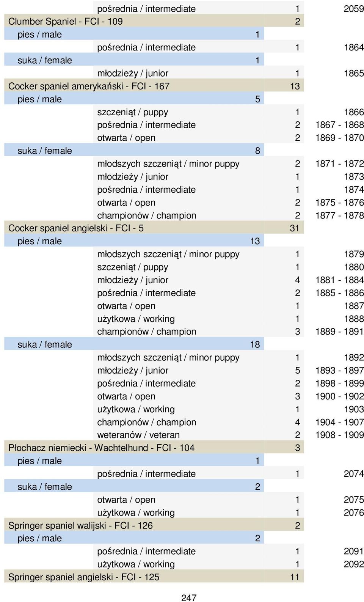
Task: Select catalog range 1881 - 1884
Action: pyautogui.click(x=339, y=280)
